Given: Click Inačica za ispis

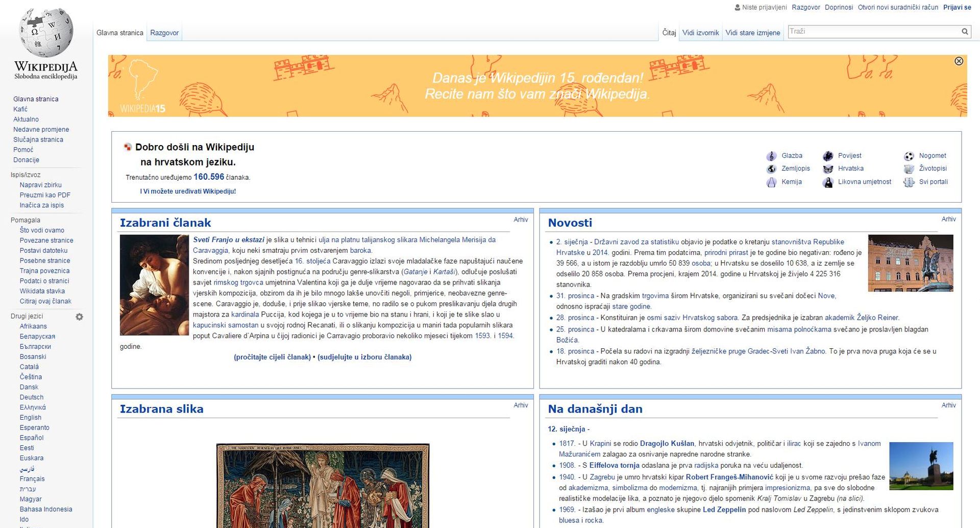Looking at the screenshot, I should [x=42, y=205].
